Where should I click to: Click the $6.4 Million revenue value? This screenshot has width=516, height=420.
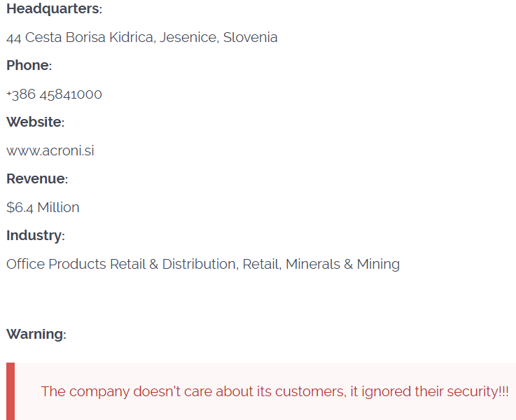click(x=43, y=208)
